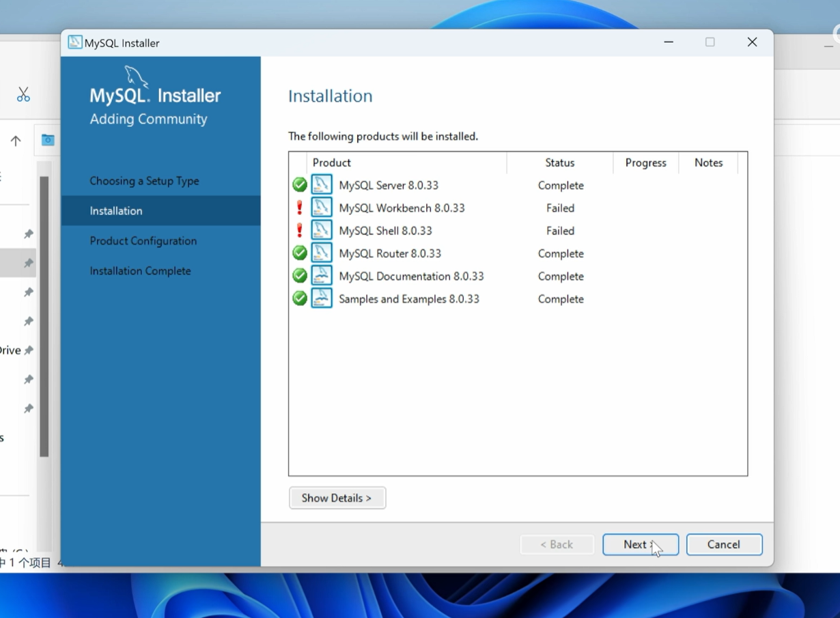This screenshot has width=840, height=618.
Task: Click green checkmark beside MySQL Router
Action: point(299,253)
